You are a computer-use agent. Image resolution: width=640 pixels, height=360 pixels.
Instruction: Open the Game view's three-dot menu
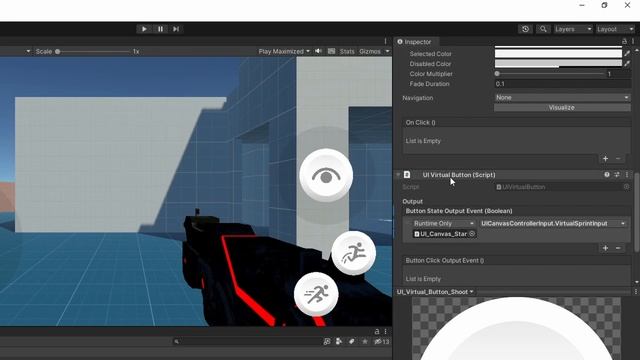tap(385, 41)
